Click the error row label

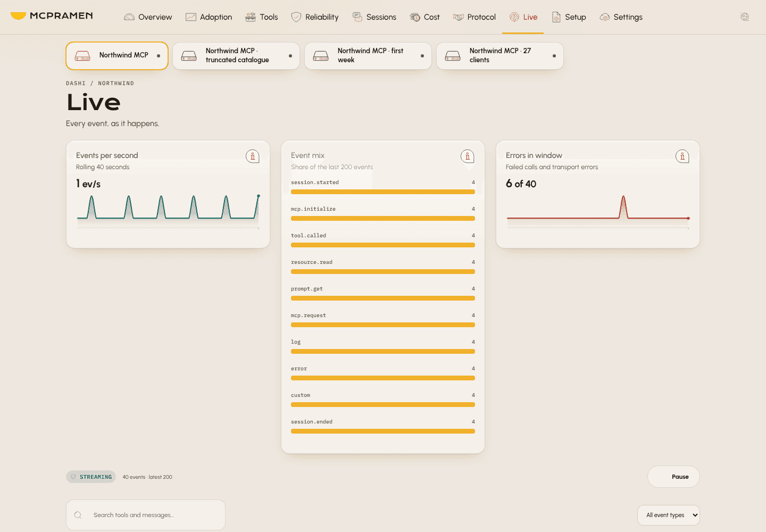coord(299,369)
